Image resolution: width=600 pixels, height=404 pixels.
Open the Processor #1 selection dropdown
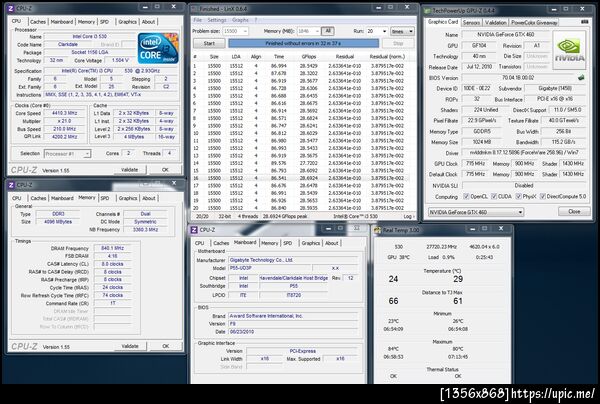point(67,154)
